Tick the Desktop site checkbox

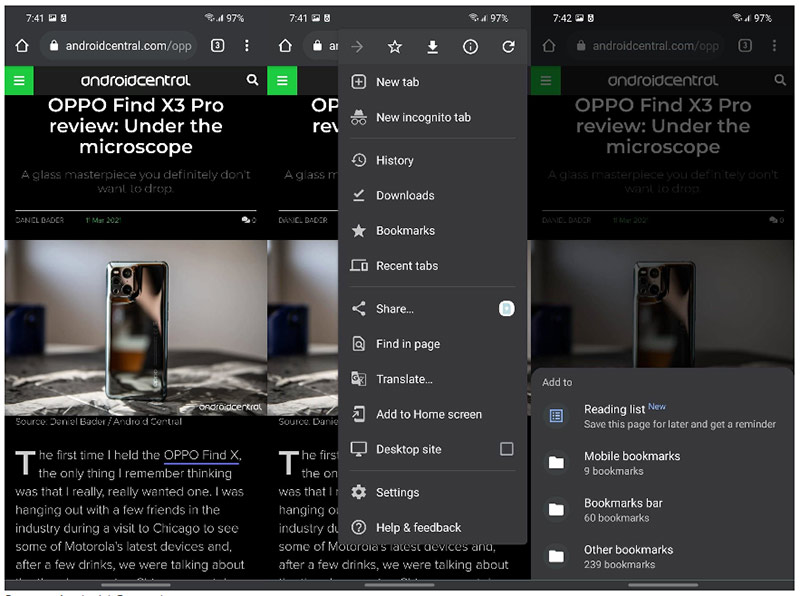tap(507, 449)
